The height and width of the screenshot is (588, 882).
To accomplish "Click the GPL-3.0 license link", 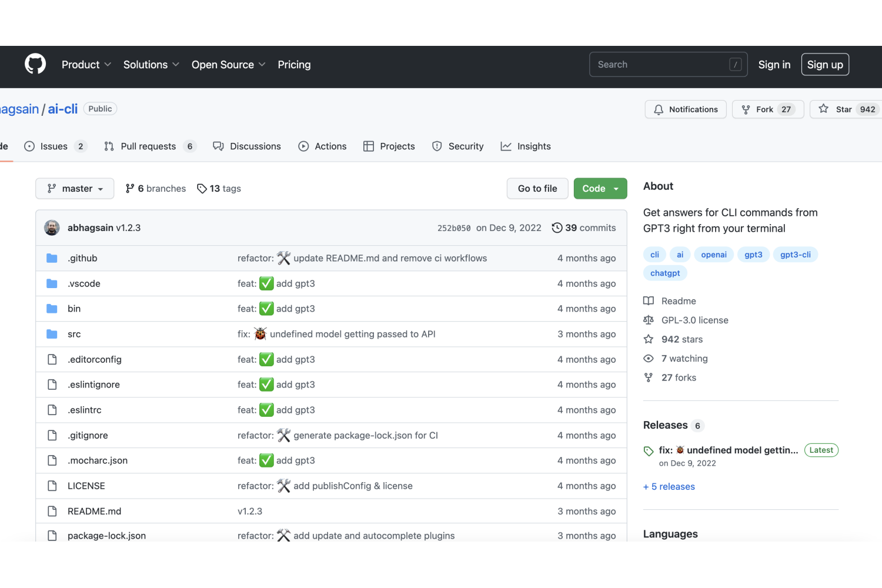I will pyautogui.click(x=695, y=320).
